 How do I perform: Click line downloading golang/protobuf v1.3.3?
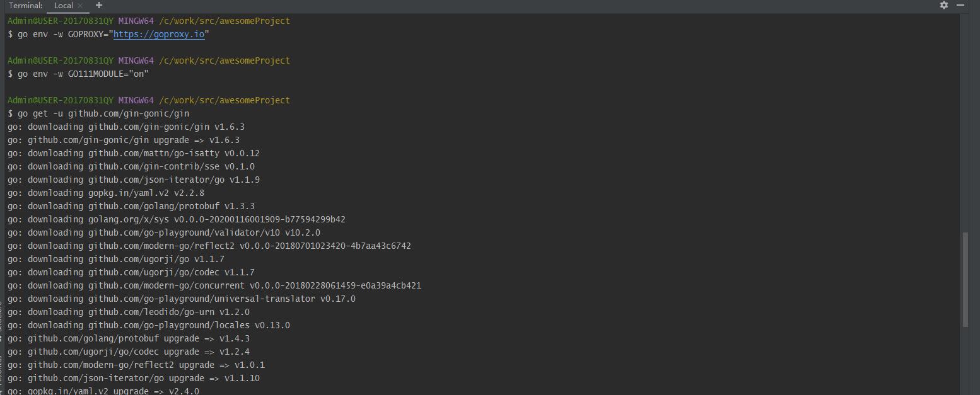tap(131, 206)
